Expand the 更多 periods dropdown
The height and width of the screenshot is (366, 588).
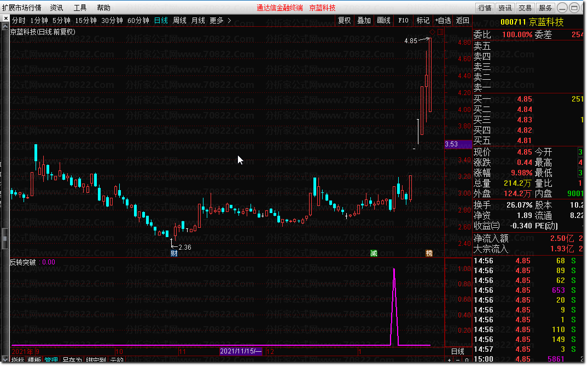point(220,20)
